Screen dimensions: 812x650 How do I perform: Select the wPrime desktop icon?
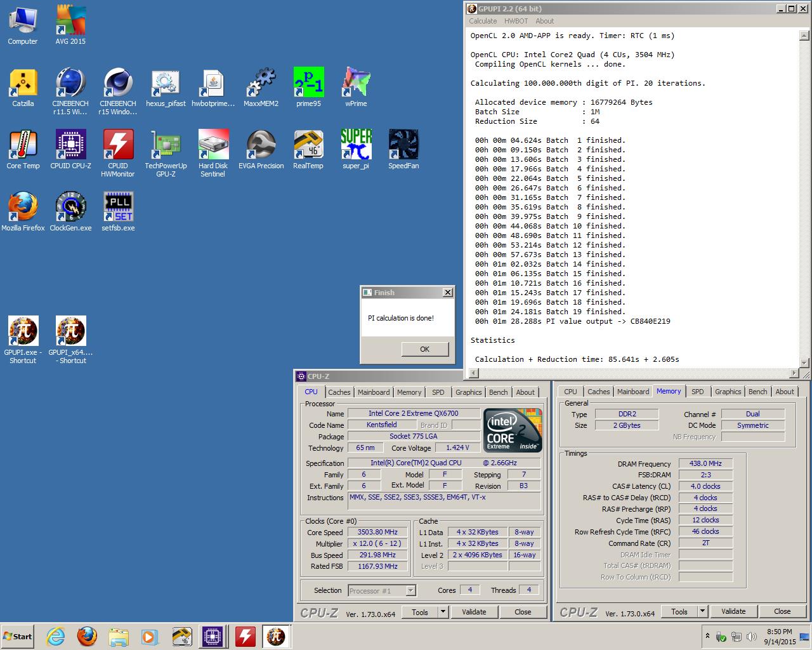pyautogui.click(x=356, y=88)
